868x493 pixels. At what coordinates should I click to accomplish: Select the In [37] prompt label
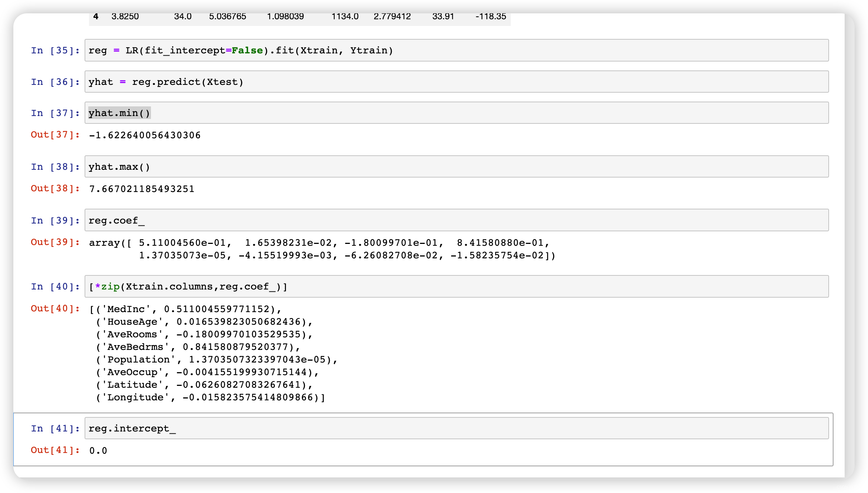point(55,113)
